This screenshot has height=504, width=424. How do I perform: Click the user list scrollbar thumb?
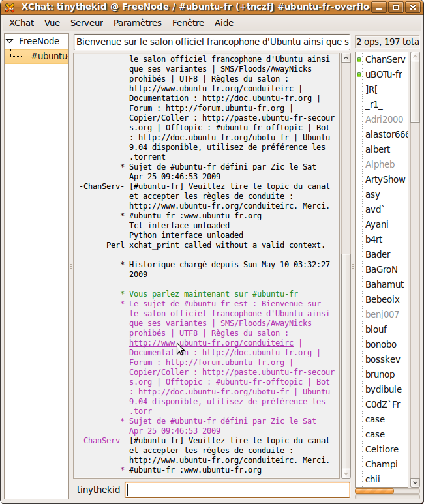416,91
